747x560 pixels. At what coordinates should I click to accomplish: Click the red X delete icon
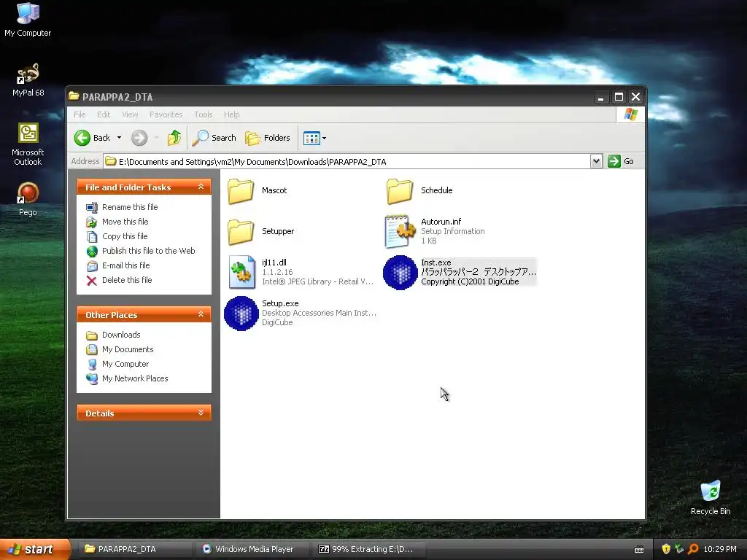click(92, 281)
